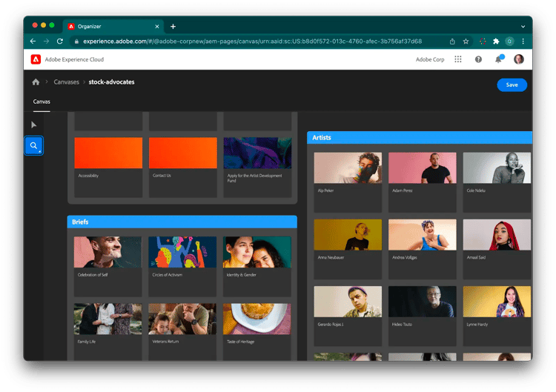
Task: Save the canvas with Save button
Action: [x=512, y=84]
